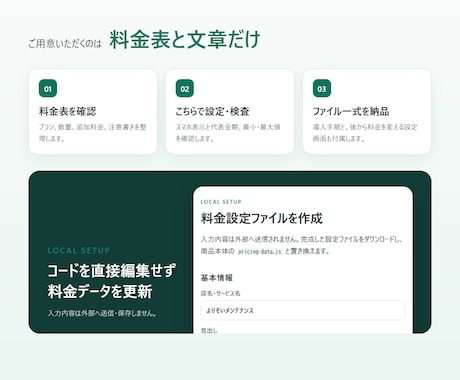Click the green 02 step badge
460x380 pixels.
[185, 88]
